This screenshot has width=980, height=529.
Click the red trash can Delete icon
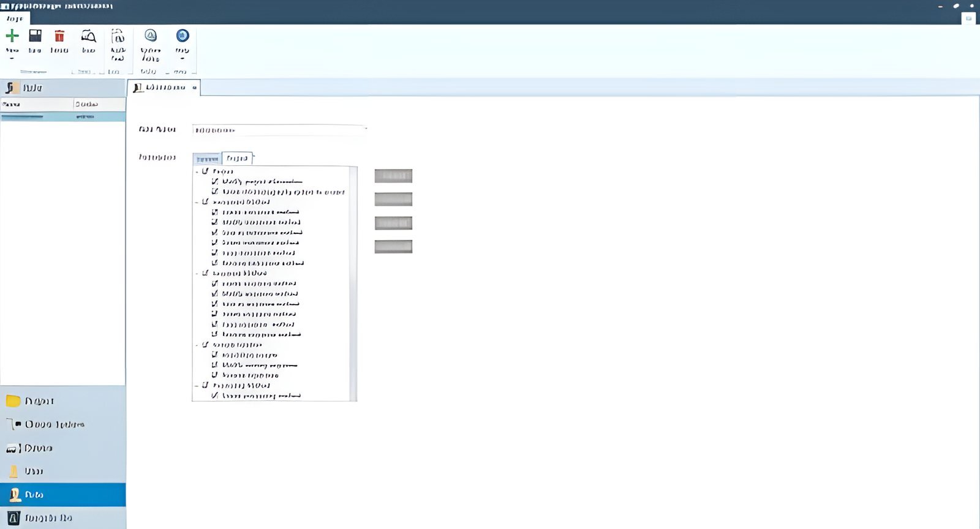[x=59, y=36]
